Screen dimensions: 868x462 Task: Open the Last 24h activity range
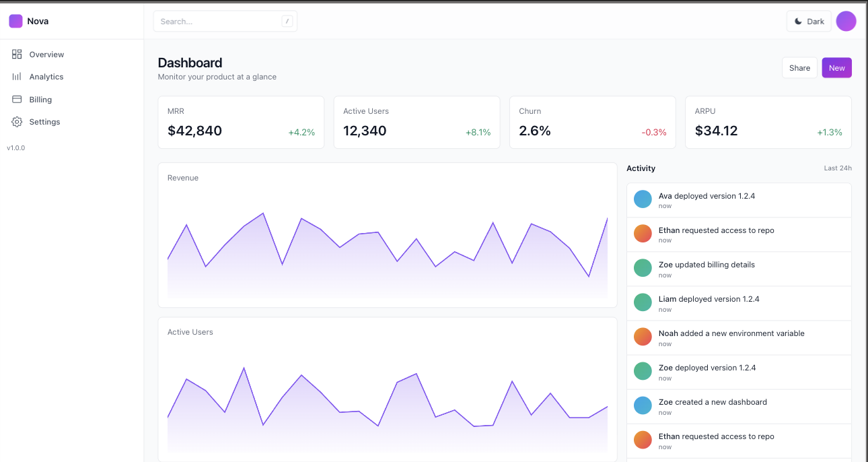coord(838,168)
